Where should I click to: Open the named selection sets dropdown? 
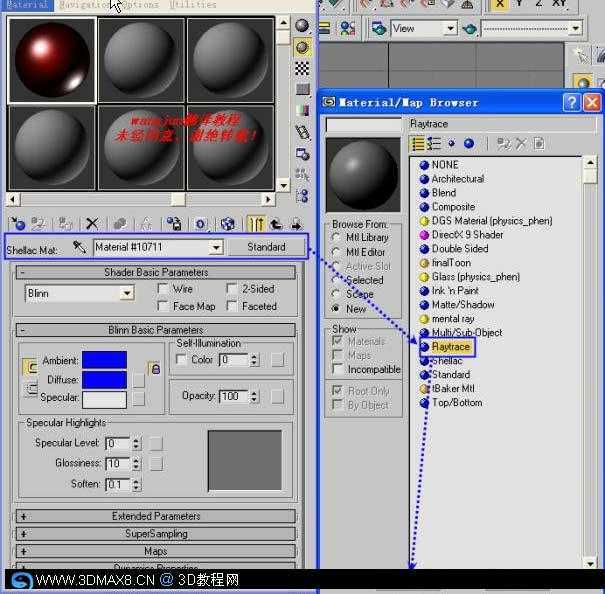(x=575, y=28)
